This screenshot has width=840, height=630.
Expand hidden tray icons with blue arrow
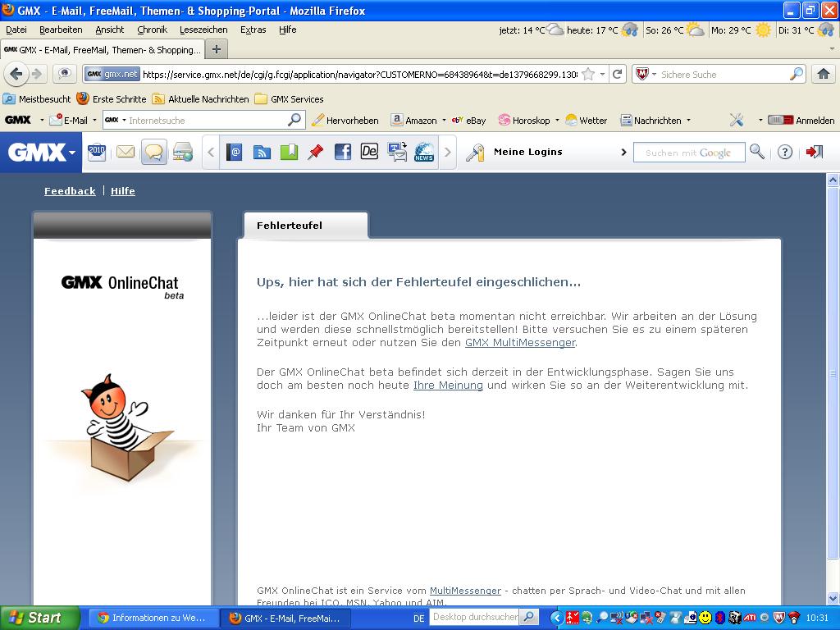(x=556, y=618)
